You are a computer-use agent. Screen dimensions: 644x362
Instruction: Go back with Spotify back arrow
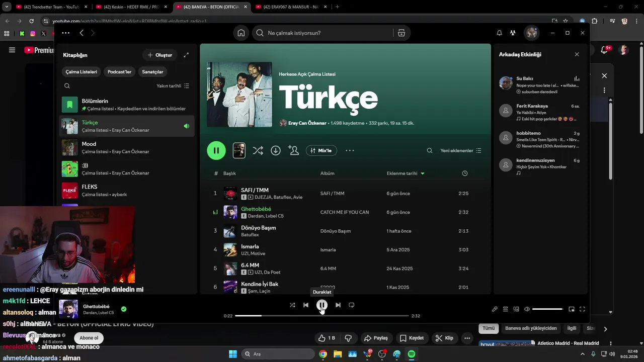[x=82, y=33]
